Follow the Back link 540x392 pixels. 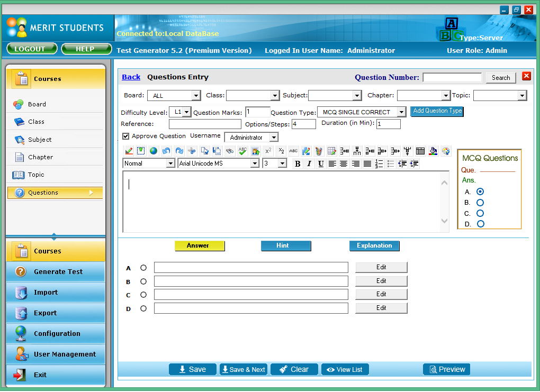point(131,77)
